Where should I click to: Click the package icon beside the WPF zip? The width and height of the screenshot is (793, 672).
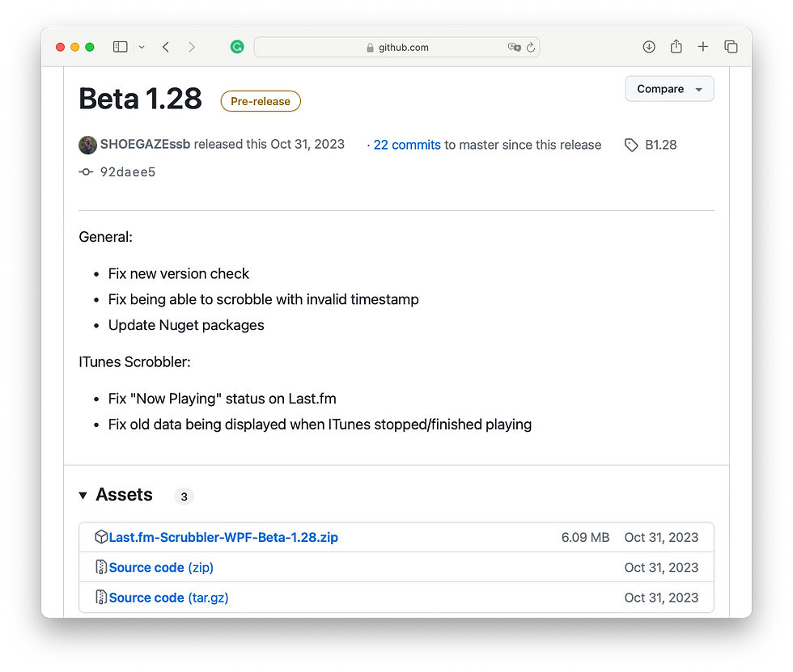(x=101, y=537)
